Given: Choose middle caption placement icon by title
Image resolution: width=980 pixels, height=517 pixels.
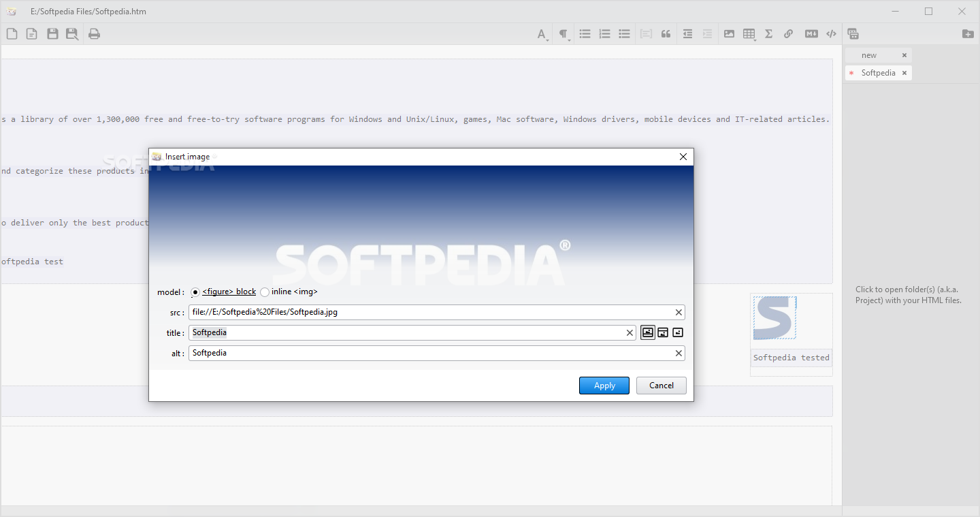Looking at the screenshot, I should tap(663, 332).
